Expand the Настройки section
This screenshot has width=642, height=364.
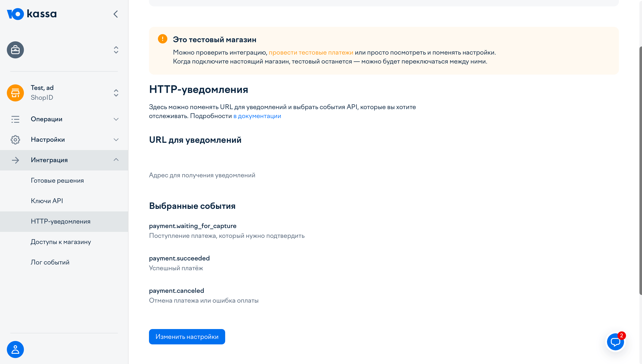[116, 140]
